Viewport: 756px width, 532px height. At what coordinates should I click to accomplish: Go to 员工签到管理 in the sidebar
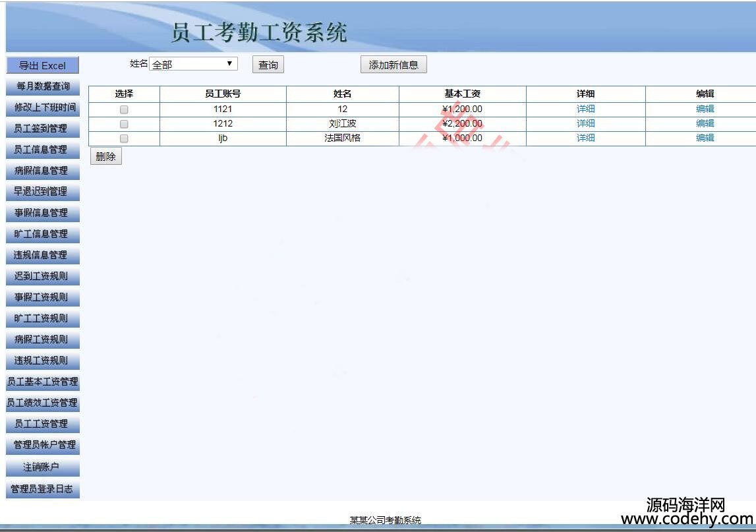(x=42, y=129)
